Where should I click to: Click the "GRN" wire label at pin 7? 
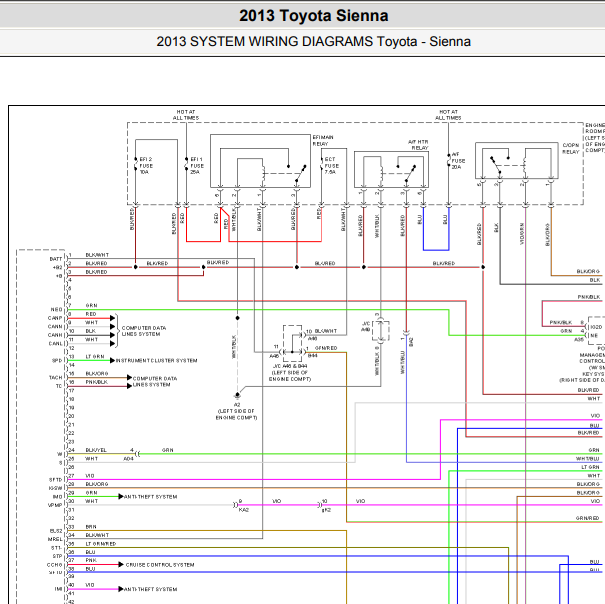point(91,306)
